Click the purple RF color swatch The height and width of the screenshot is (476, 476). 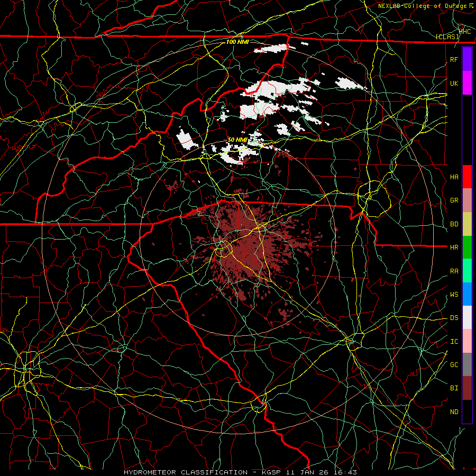click(x=467, y=59)
